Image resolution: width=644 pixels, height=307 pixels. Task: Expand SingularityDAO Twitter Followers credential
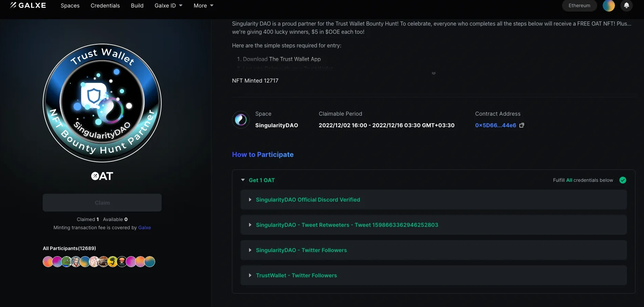click(x=433, y=250)
